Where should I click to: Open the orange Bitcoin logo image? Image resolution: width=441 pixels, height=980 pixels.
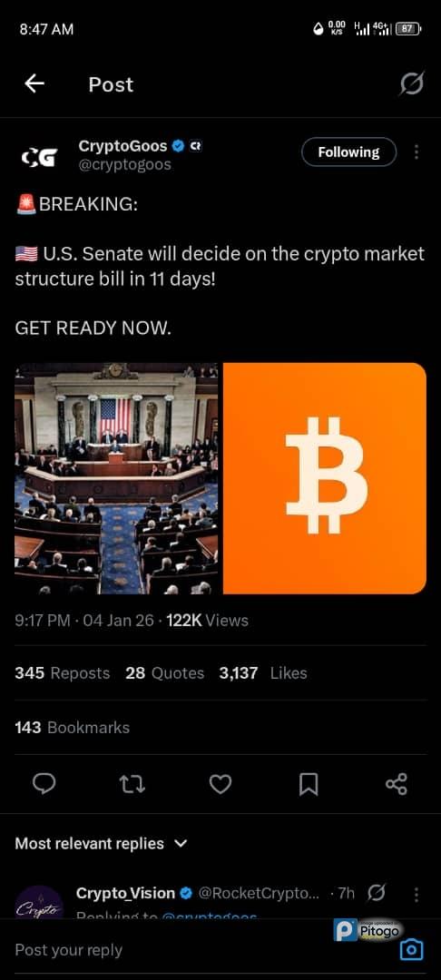(325, 478)
